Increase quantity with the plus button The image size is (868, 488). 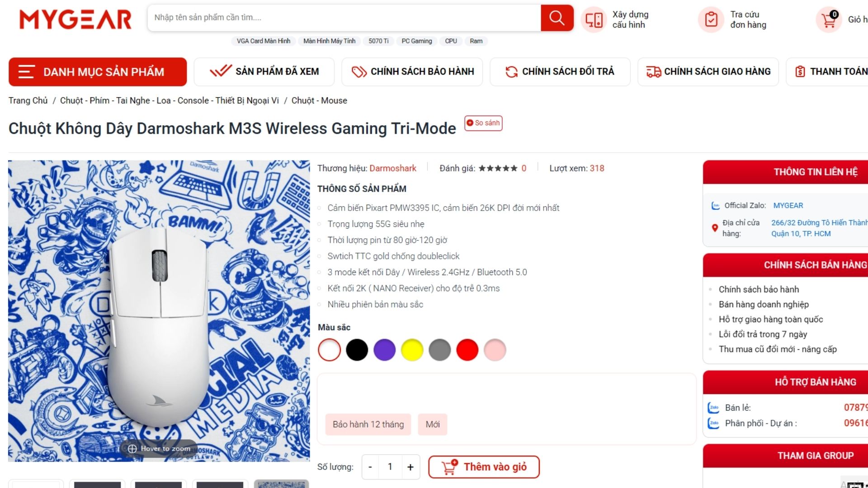click(x=410, y=467)
